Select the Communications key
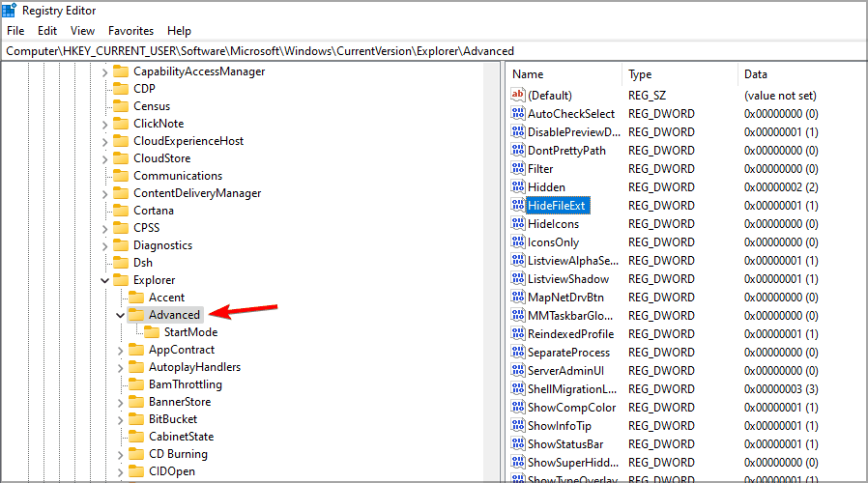The width and height of the screenshot is (868, 483). tap(178, 176)
